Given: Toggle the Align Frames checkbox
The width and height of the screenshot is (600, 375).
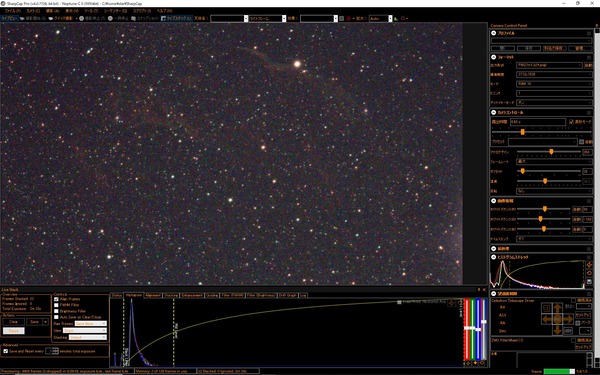Looking at the screenshot, I should point(56,299).
